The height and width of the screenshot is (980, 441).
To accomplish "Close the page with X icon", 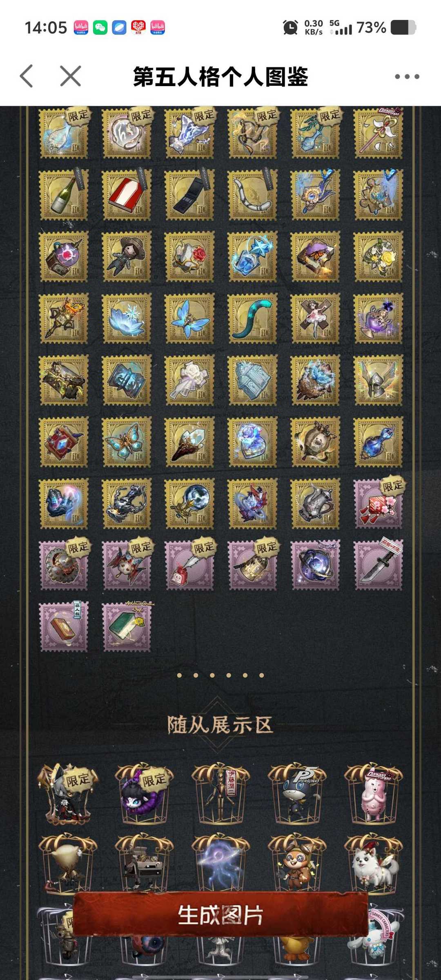I will (x=70, y=76).
